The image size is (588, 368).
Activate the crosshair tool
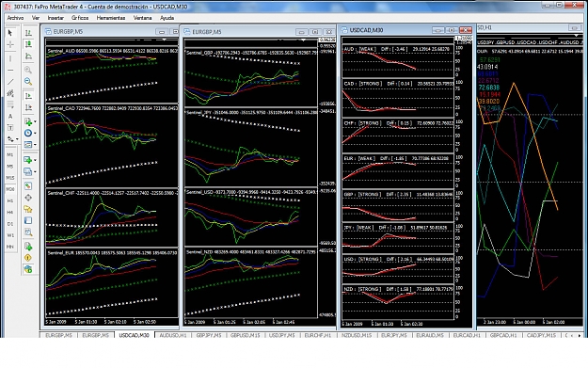[10, 44]
